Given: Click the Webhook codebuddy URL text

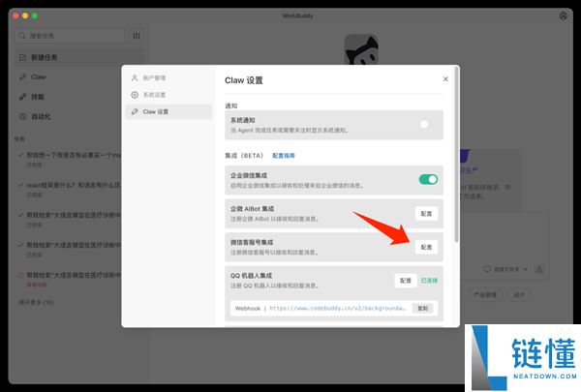Looking at the screenshot, I should (x=337, y=308).
